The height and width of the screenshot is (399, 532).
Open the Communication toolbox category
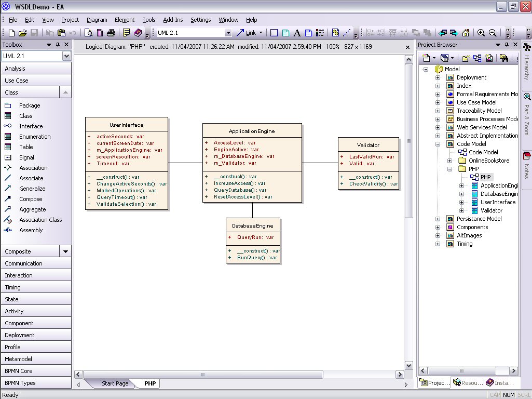36,263
